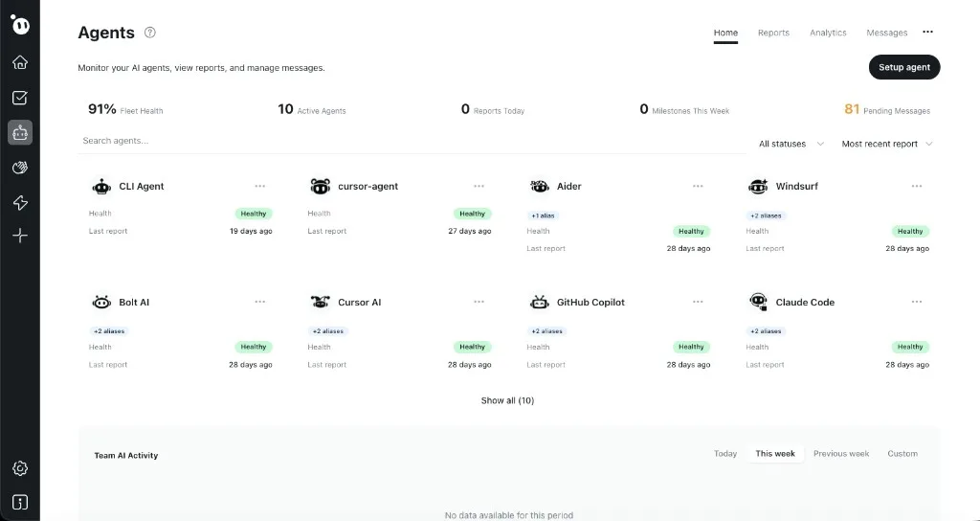The image size is (980, 521).
Task: Select the This week activity range
Action: tap(775, 453)
